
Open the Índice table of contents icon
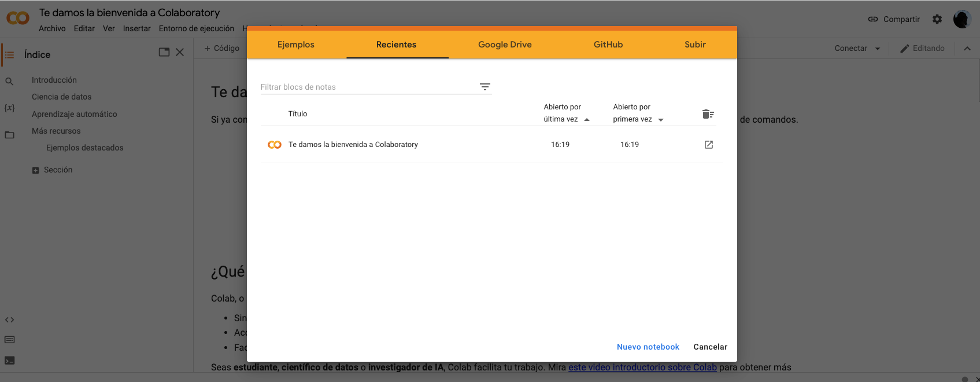click(10, 55)
